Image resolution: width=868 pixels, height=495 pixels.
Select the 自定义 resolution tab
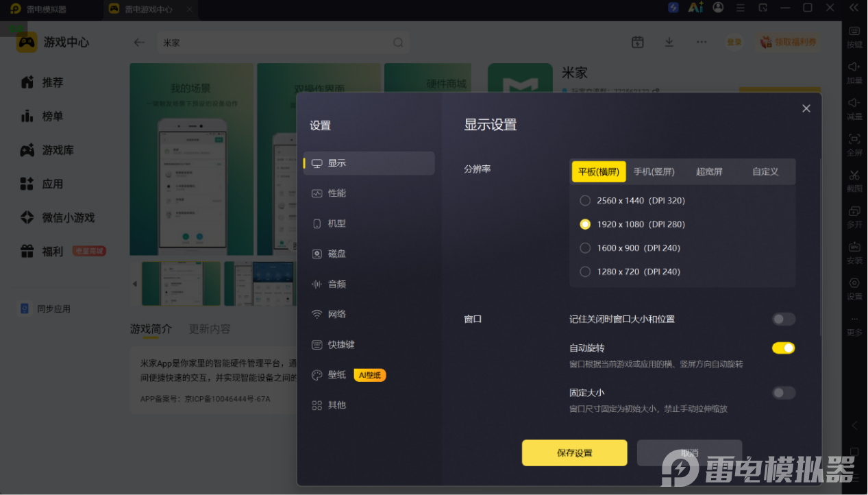point(765,171)
